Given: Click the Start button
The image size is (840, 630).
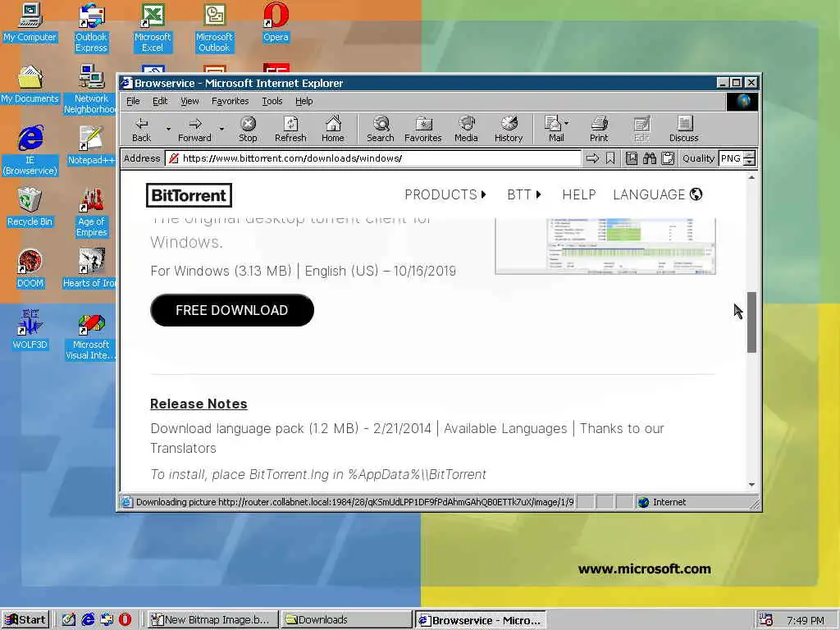Looking at the screenshot, I should coord(25,620).
